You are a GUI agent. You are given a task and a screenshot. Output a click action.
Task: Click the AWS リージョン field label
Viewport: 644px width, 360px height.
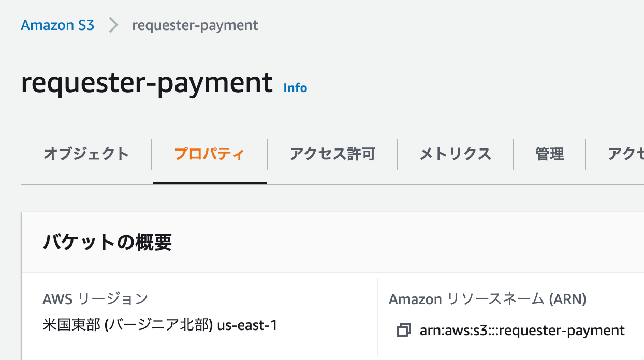coord(95,298)
